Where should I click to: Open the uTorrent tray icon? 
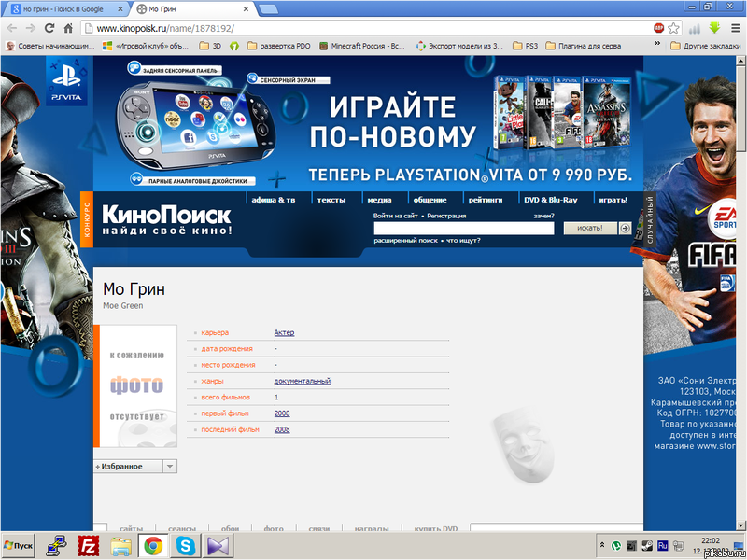(616, 545)
